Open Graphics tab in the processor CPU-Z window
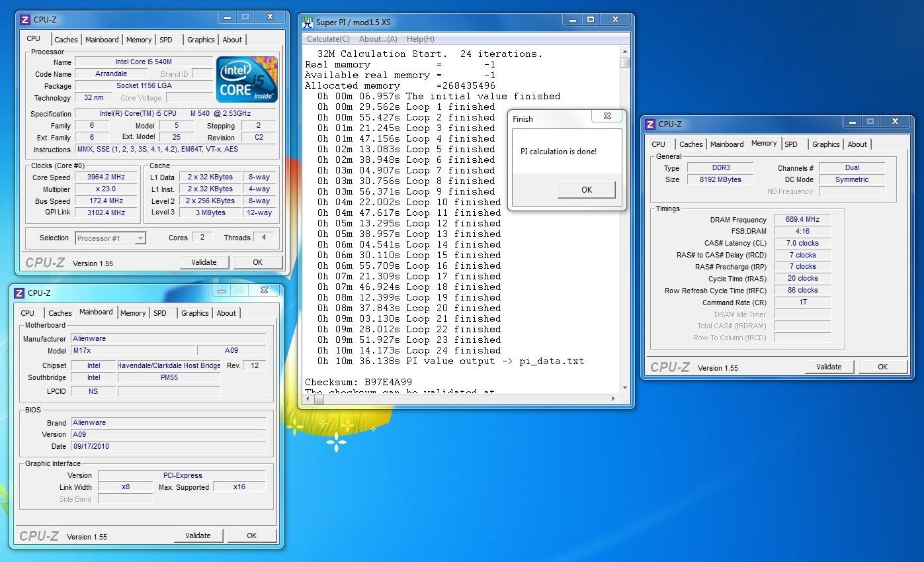The height and width of the screenshot is (562, 924). click(201, 40)
